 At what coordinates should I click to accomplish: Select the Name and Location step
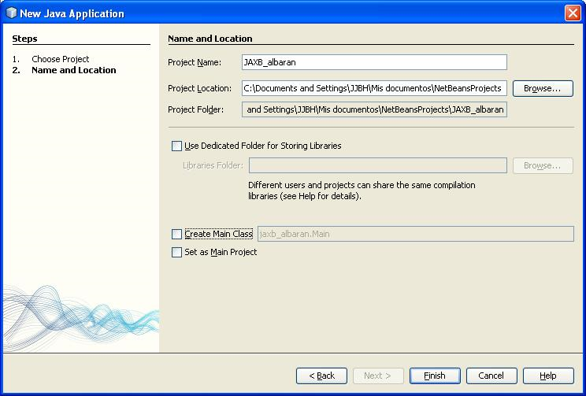tap(74, 70)
